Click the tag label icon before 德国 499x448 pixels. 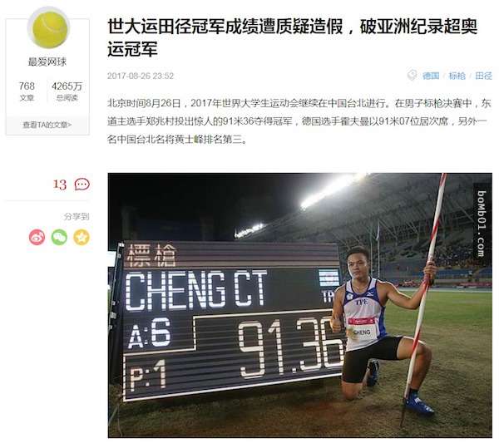tap(413, 75)
